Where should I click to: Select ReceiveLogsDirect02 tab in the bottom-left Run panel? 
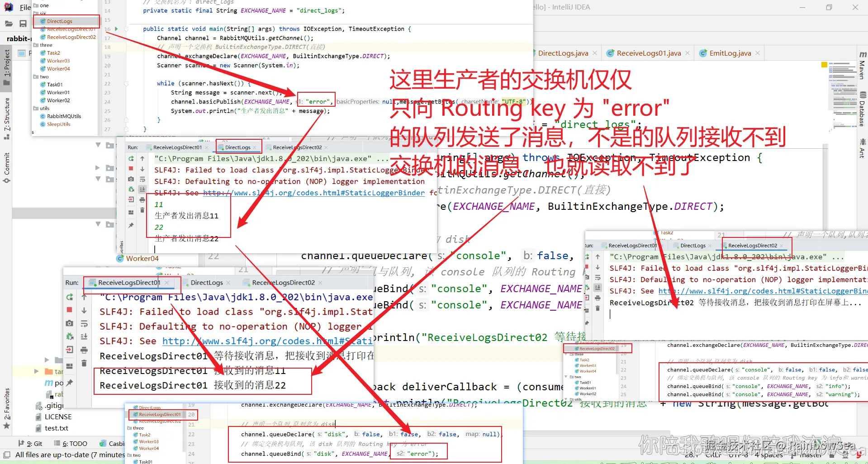click(x=283, y=283)
